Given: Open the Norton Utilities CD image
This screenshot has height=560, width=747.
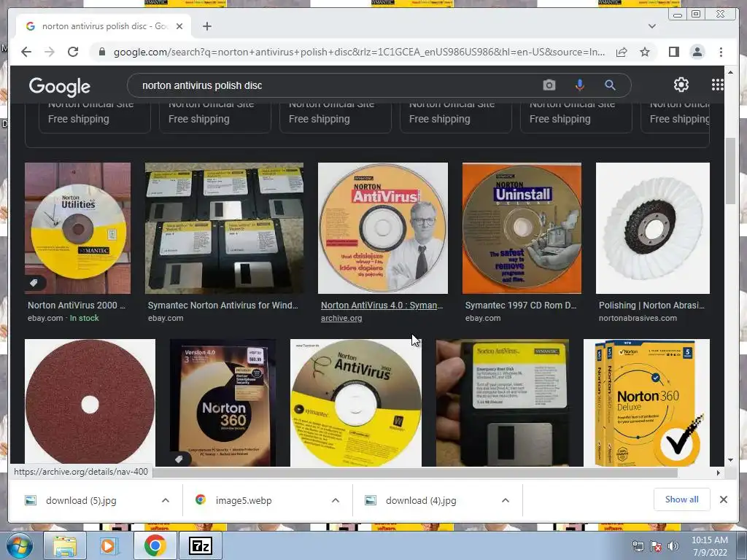Looking at the screenshot, I should (77, 228).
